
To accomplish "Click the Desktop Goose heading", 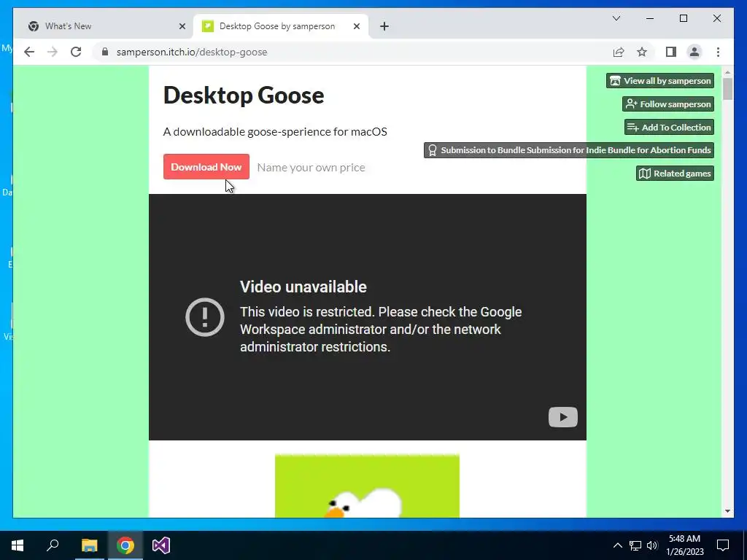I will pos(244,95).
